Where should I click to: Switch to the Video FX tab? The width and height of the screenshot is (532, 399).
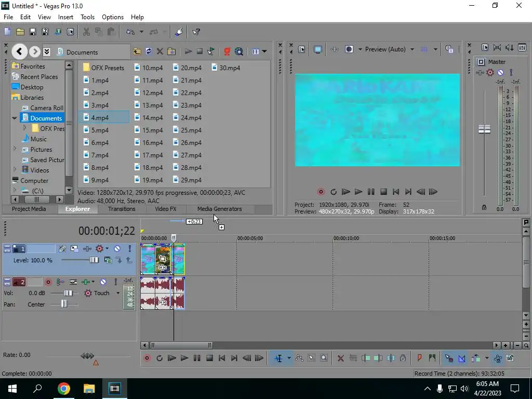coord(166,209)
